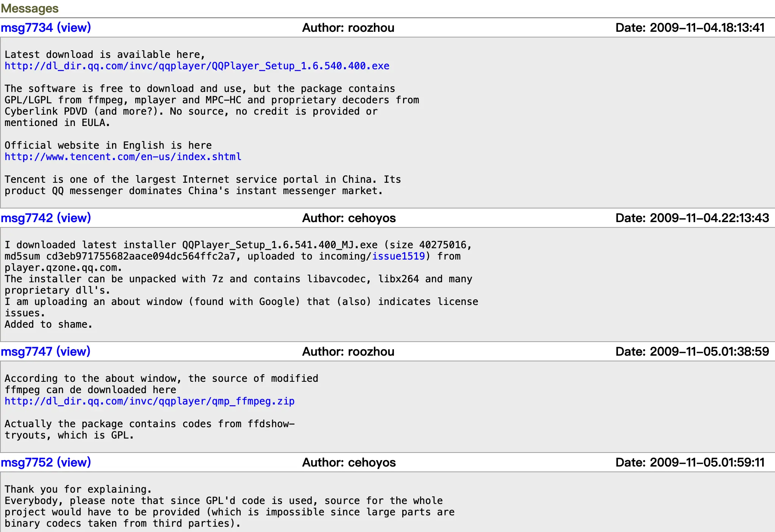
Task: Click text 'tryouts, which is GPL.'
Action: tap(69, 435)
